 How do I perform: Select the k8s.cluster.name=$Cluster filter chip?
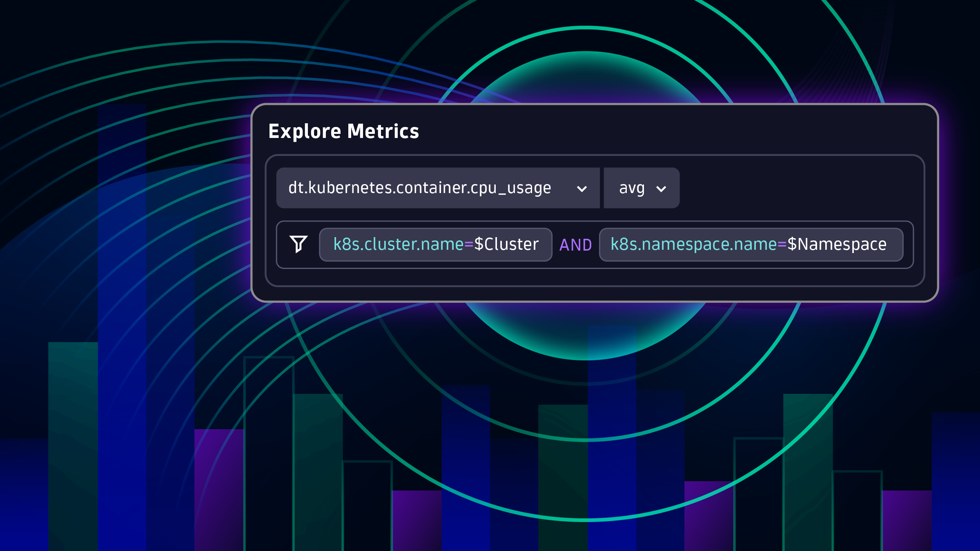click(435, 244)
